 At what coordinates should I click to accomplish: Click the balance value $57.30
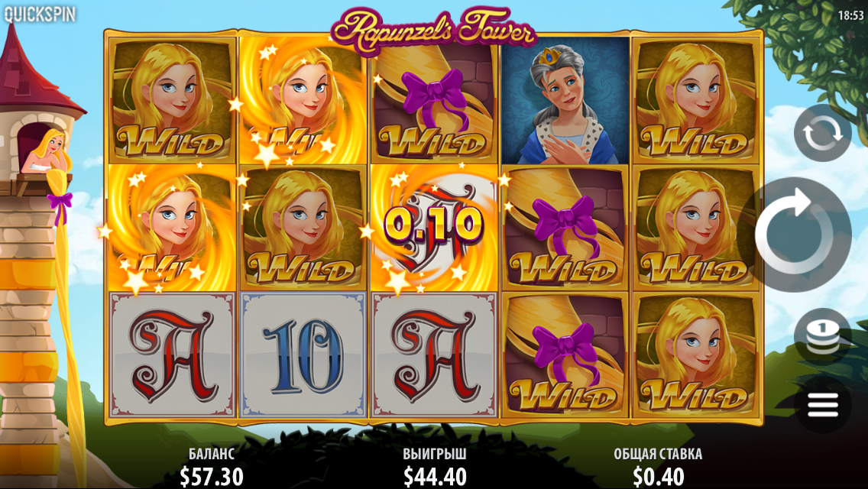[x=212, y=476]
